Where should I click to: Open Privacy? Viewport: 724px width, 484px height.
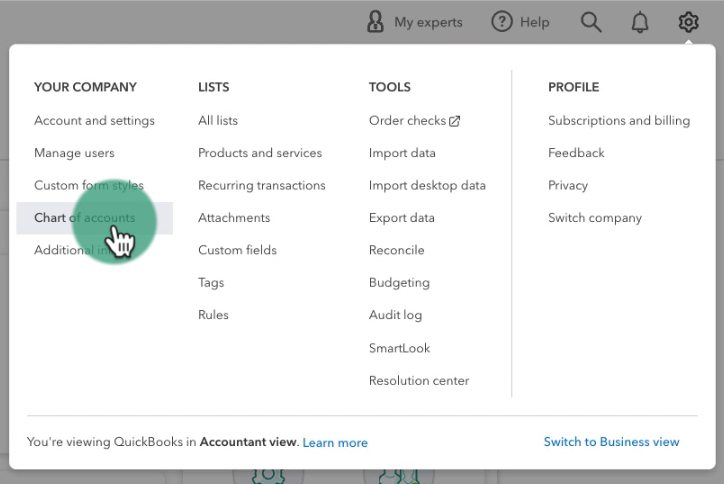pos(568,186)
